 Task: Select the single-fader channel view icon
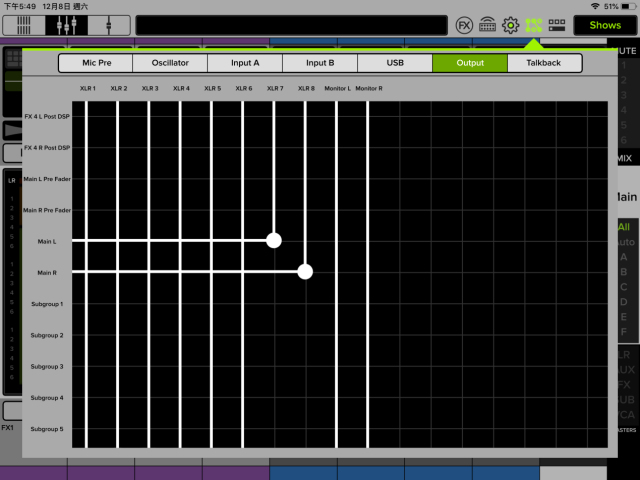click(108, 24)
